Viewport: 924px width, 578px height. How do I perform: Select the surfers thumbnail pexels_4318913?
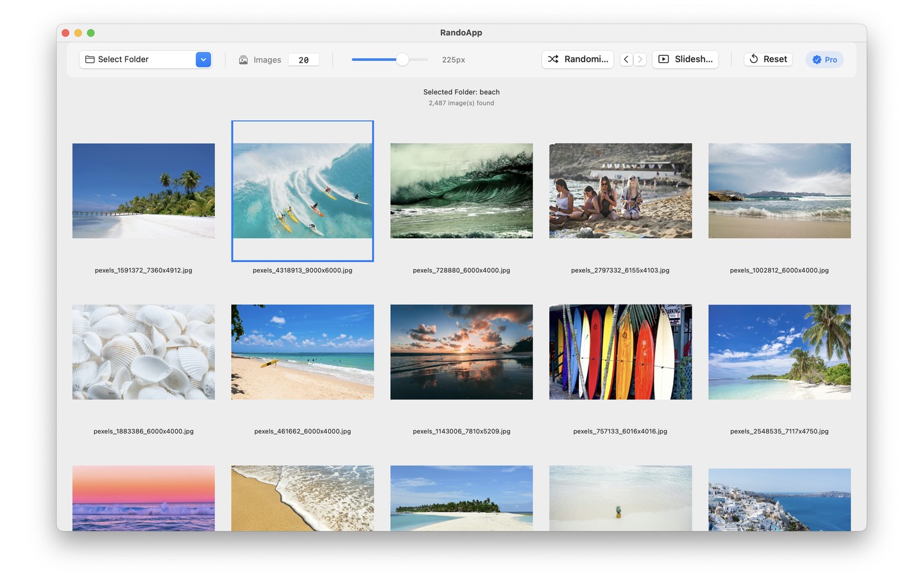pyautogui.click(x=302, y=190)
